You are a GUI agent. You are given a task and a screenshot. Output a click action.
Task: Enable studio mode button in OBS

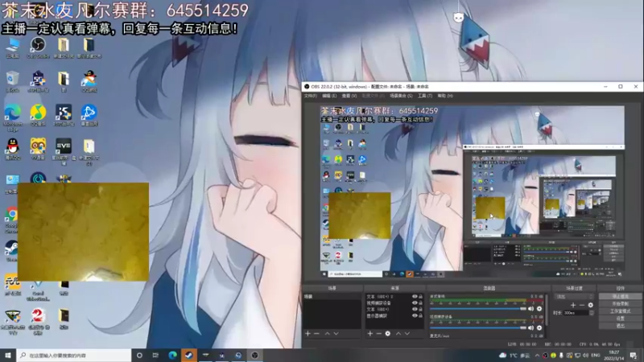click(620, 311)
